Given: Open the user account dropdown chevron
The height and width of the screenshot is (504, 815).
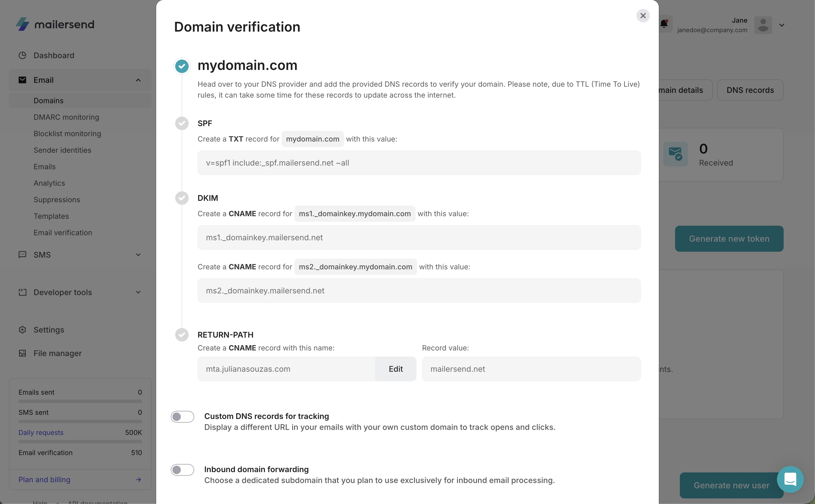Looking at the screenshot, I should (782, 25).
